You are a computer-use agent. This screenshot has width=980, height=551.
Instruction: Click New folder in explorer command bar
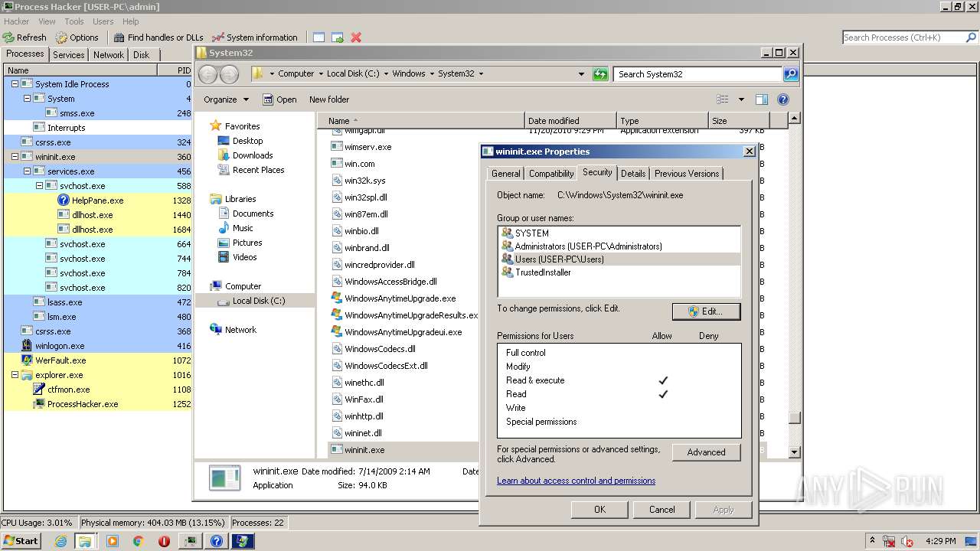click(329, 99)
